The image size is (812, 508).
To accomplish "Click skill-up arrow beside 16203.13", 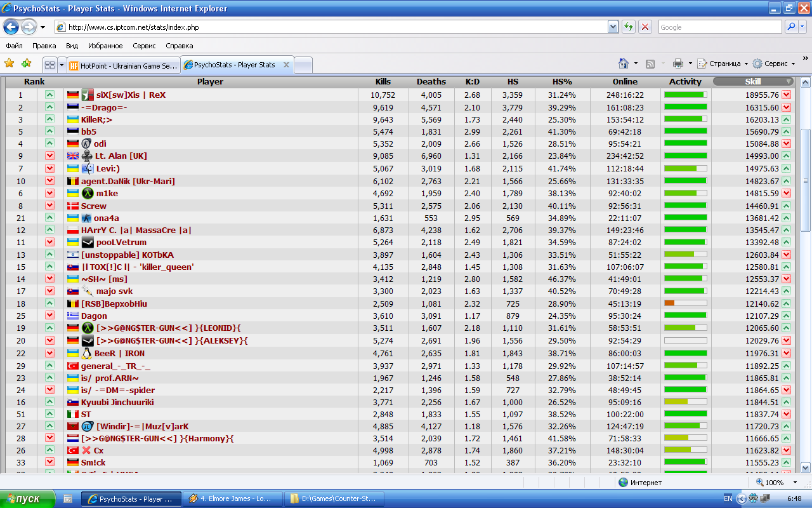I will [x=787, y=119].
